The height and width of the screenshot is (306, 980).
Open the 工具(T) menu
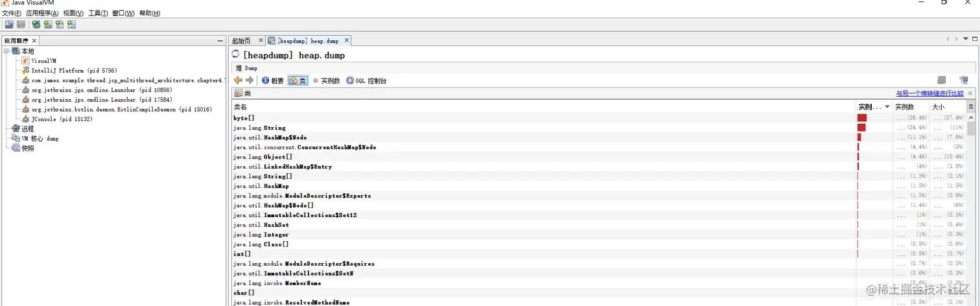tap(98, 13)
